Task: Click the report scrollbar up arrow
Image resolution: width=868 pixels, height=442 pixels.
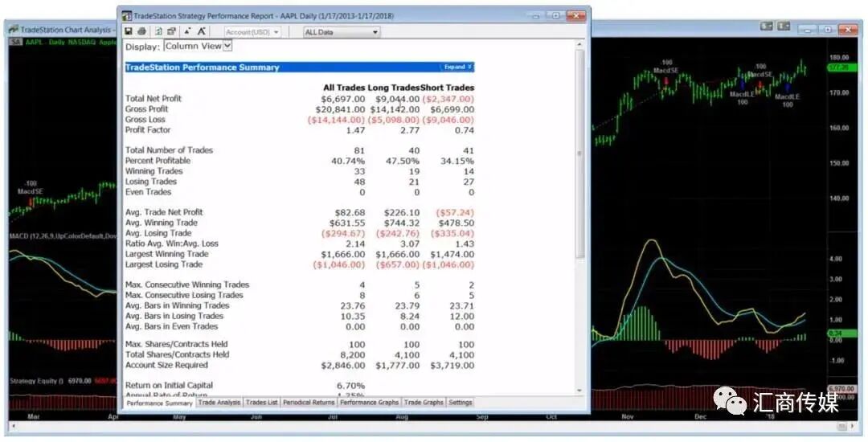Action: (579, 44)
